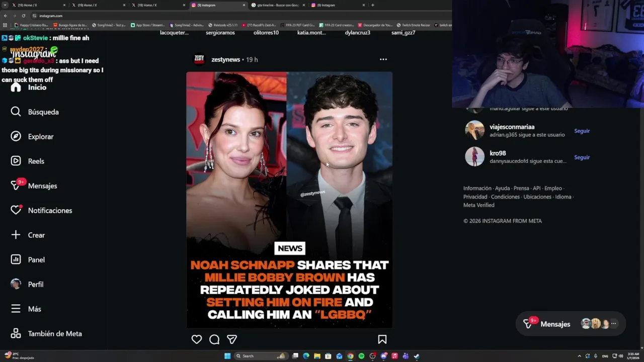This screenshot has width=644, height=362.
Task: Open the Explorar compass page
Action: coord(32,137)
